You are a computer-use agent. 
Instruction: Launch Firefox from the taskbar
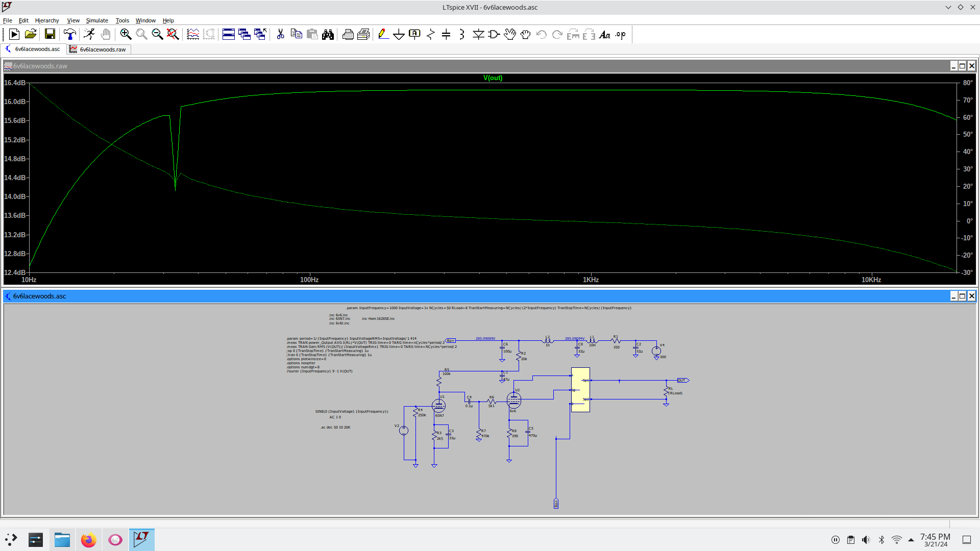89,540
